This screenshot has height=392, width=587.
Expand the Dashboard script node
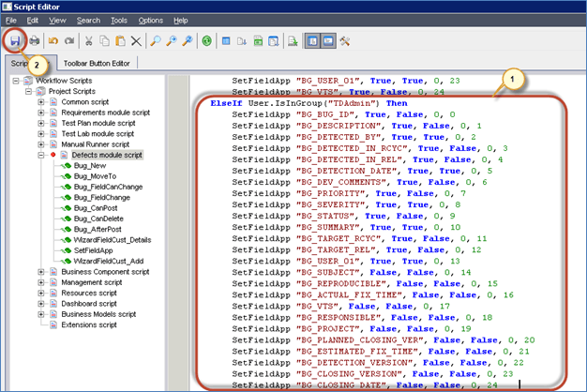pyautogui.click(x=41, y=305)
